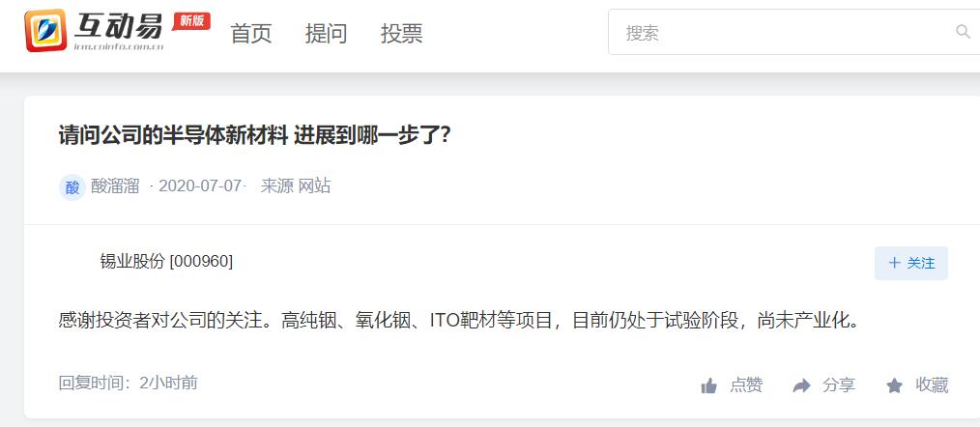This screenshot has width=980, height=427.
Task: Click the thumbs-up like icon
Action: pyautogui.click(x=708, y=385)
